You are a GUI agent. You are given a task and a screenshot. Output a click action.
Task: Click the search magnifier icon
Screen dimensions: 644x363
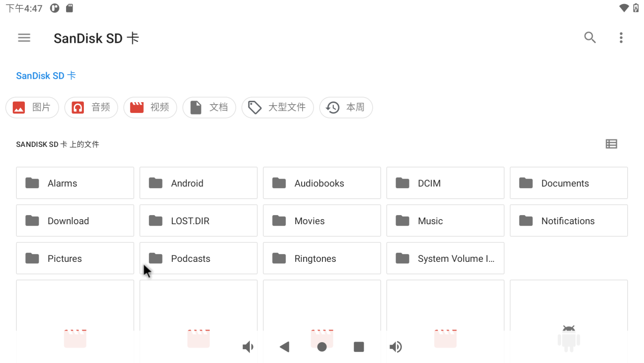coord(590,38)
